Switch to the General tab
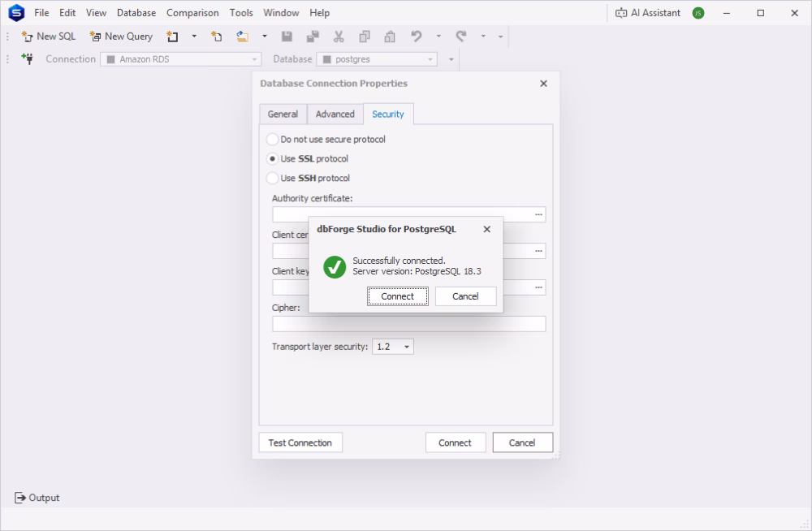The height and width of the screenshot is (531, 812). [x=283, y=114]
